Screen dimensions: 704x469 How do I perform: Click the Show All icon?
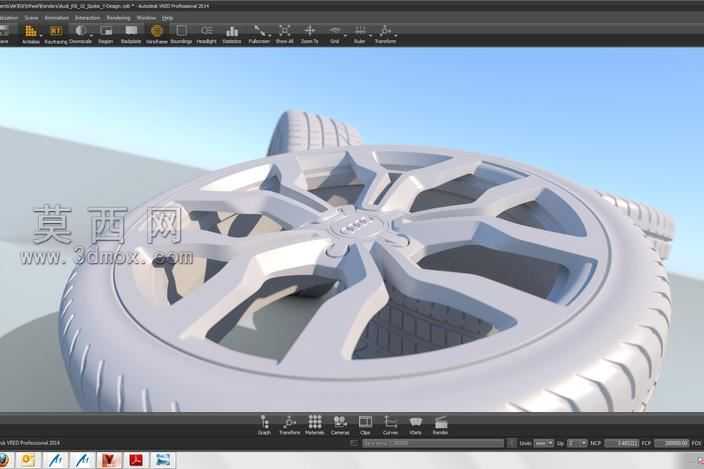(284, 34)
